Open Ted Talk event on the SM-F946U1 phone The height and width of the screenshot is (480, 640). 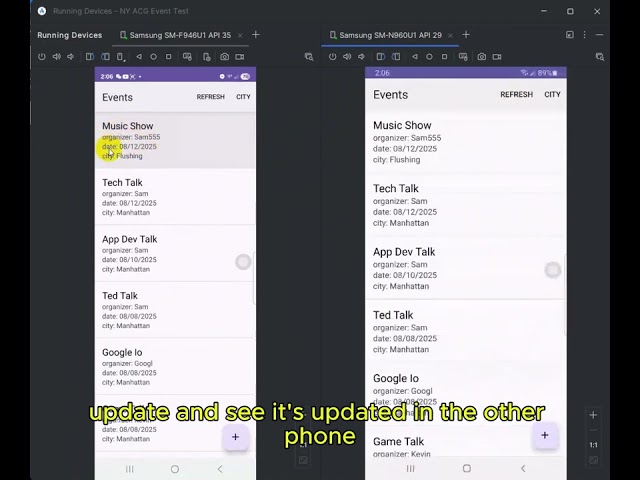(x=175, y=310)
